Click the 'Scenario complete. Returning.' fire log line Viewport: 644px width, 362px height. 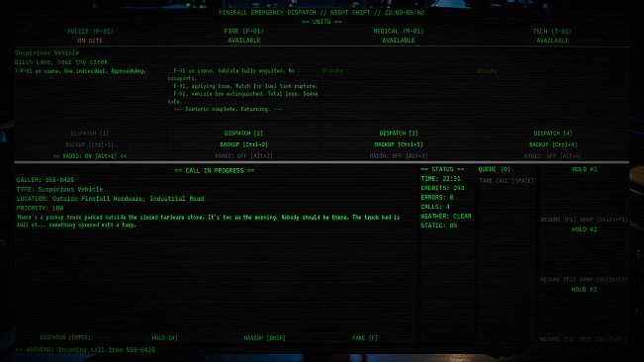[x=228, y=109]
